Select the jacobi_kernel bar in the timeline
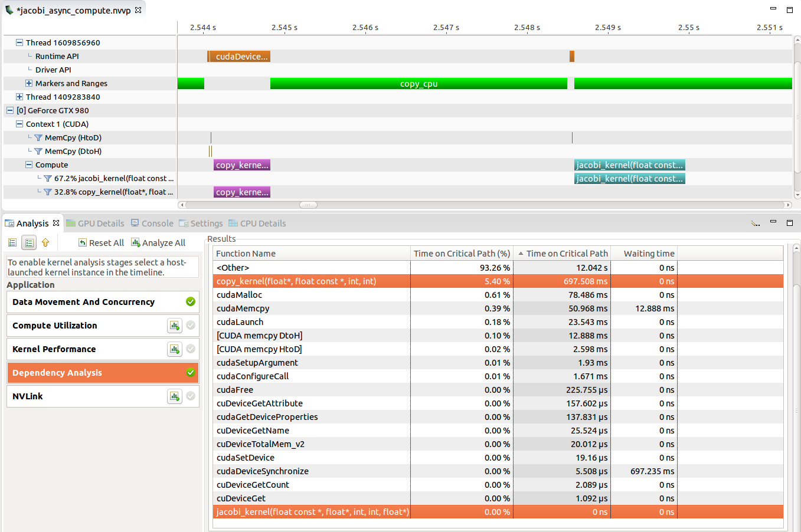This screenshot has height=532, width=801. 629,165
